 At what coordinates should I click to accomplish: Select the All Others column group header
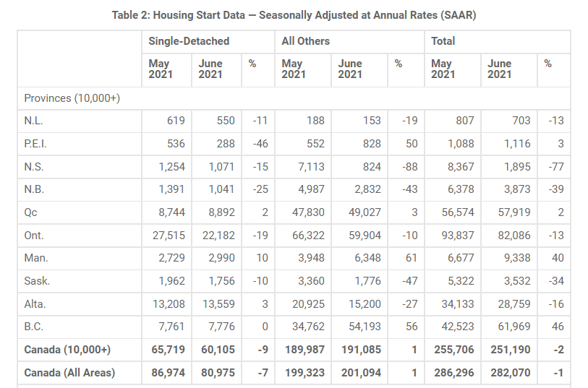click(x=305, y=41)
